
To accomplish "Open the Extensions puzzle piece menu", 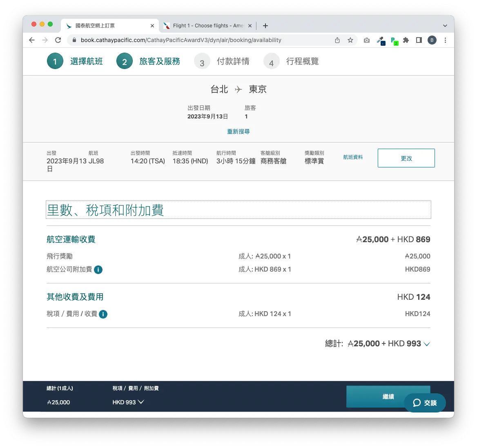I will [x=406, y=40].
